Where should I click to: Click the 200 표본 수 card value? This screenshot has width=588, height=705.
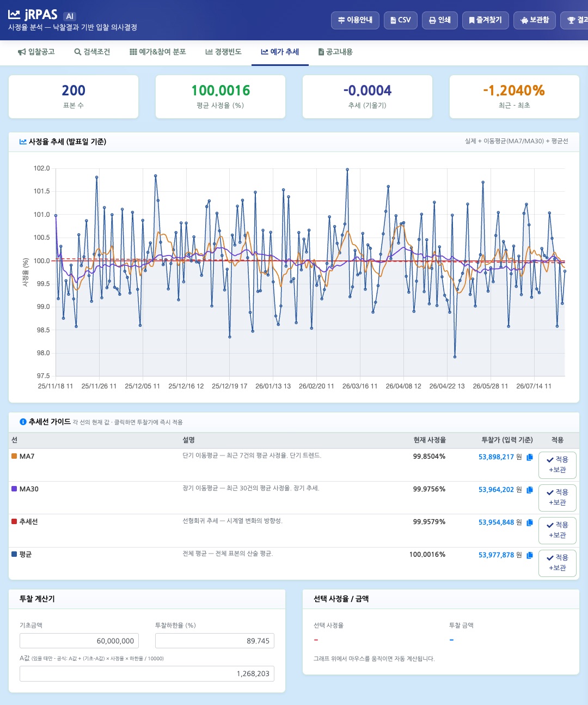coord(73,90)
